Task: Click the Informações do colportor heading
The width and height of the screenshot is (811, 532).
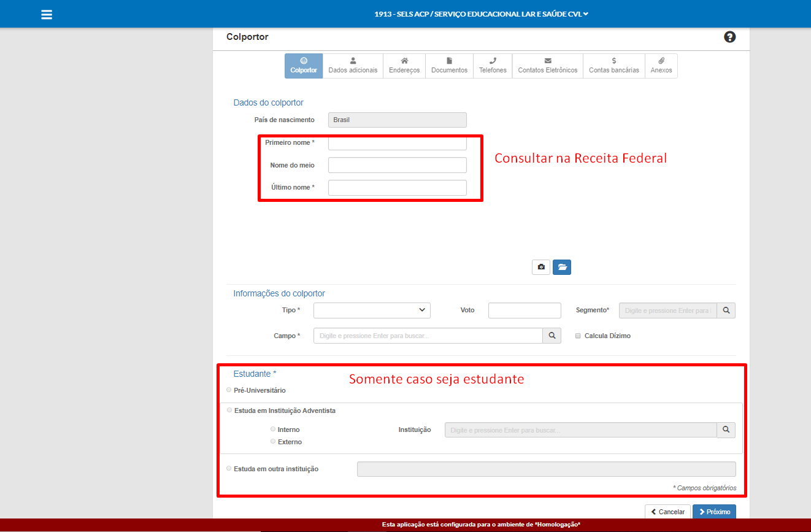Action: 279,293
